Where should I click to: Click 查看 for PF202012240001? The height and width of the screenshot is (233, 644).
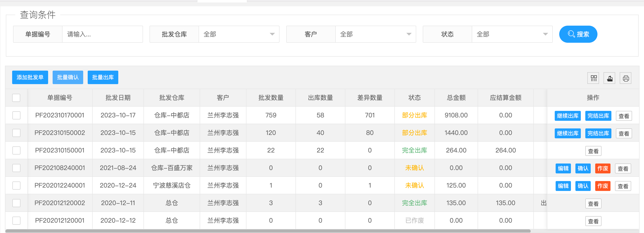(x=623, y=186)
